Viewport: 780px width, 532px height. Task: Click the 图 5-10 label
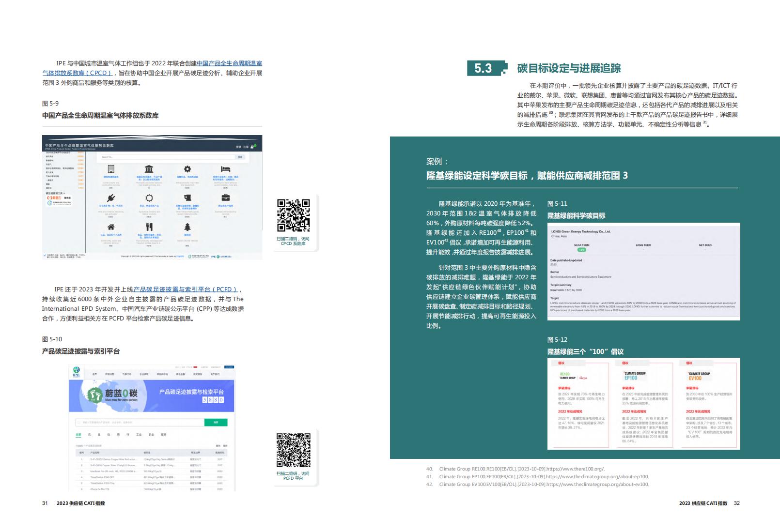52,339
